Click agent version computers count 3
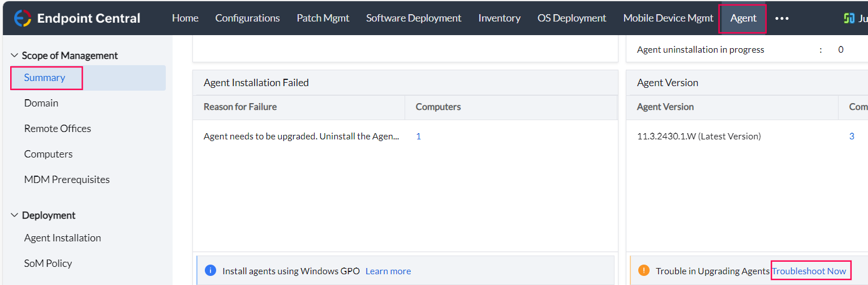Viewport: 868px width, 285px height. tap(852, 137)
